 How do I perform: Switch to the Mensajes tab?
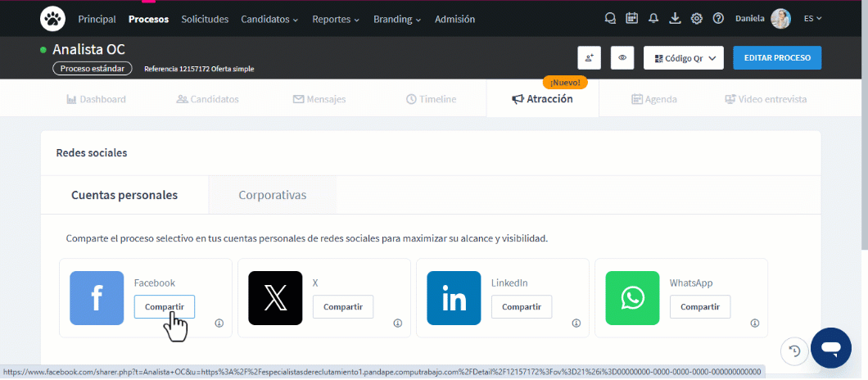click(319, 99)
